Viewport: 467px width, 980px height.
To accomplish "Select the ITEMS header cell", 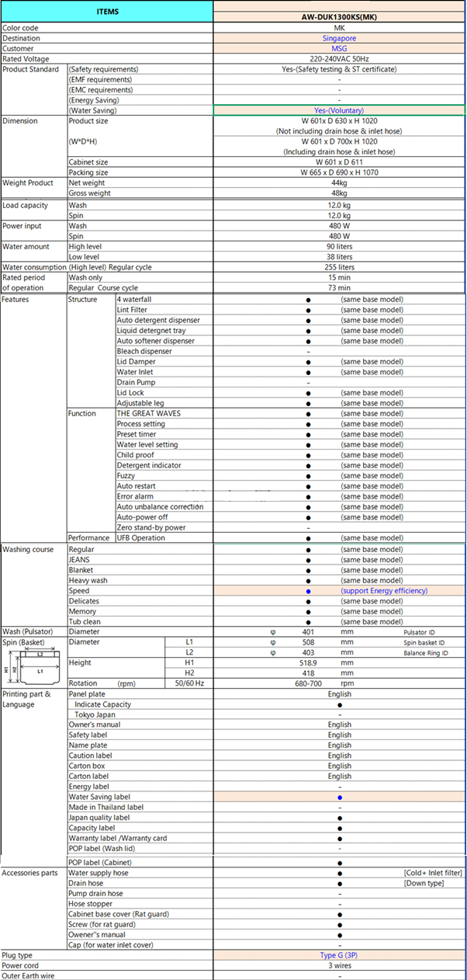I will tap(107, 12).
